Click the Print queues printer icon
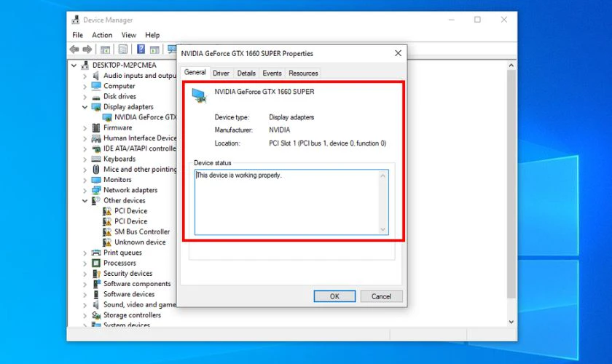Viewport: 612px width, 364px height. point(96,253)
